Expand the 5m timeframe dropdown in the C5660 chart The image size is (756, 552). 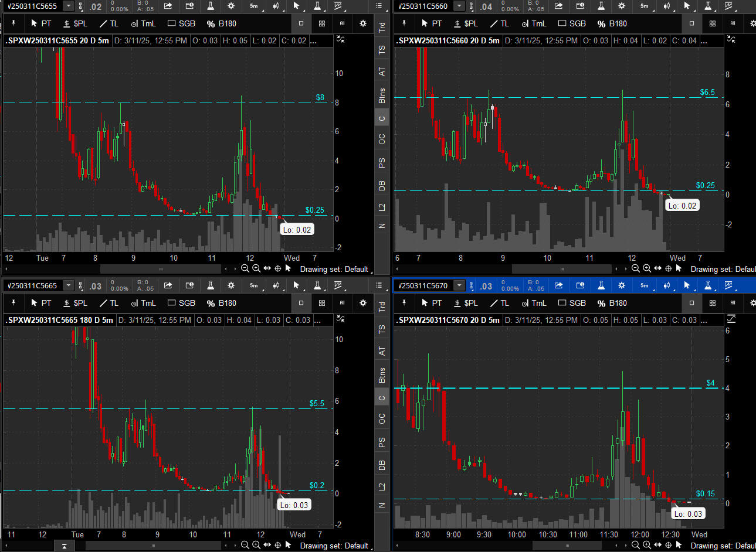click(645, 6)
